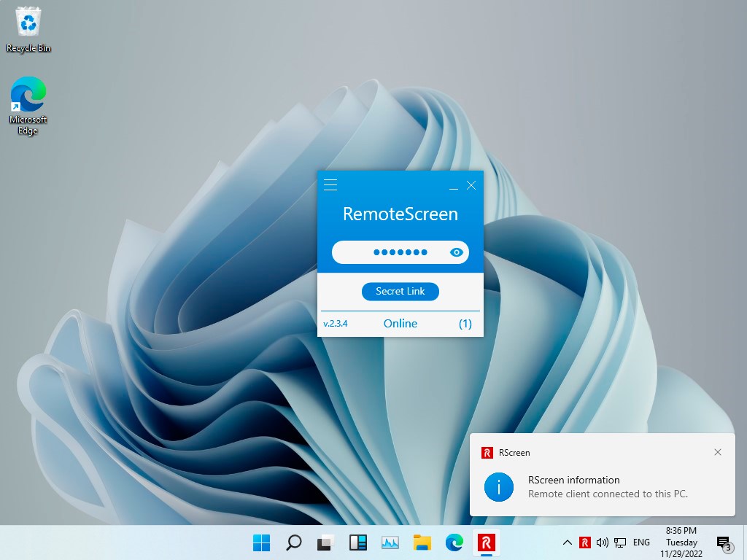Select the Microsoft Edge desktop shortcut
The image size is (747, 560).
click(28, 106)
